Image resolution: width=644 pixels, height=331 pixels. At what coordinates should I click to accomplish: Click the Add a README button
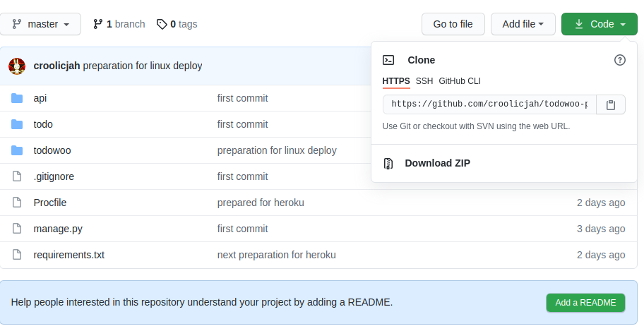(585, 303)
